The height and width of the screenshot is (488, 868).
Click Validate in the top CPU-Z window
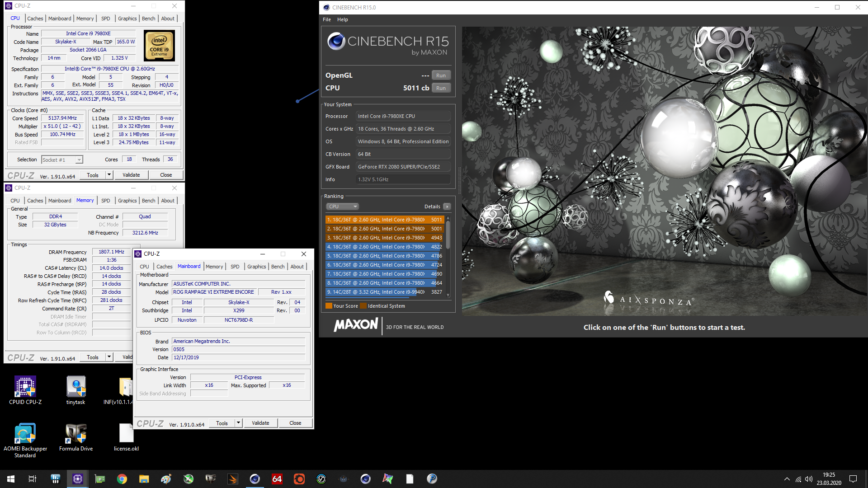click(131, 175)
